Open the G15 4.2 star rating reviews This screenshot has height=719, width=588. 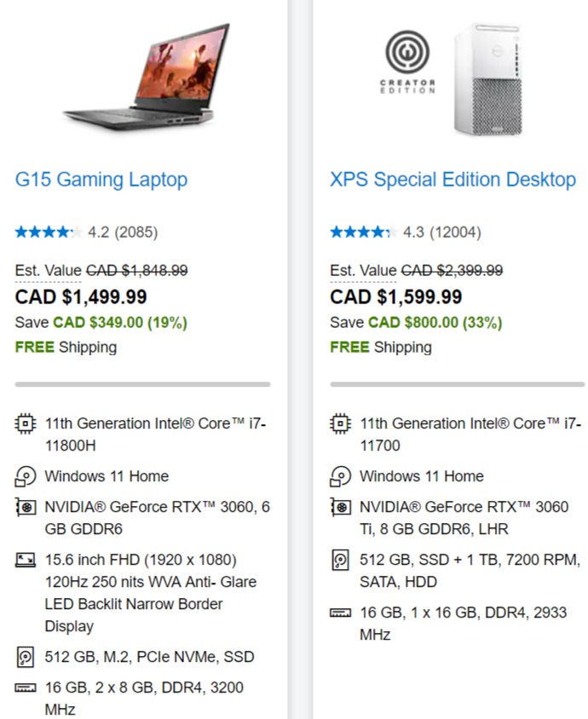pos(86,232)
